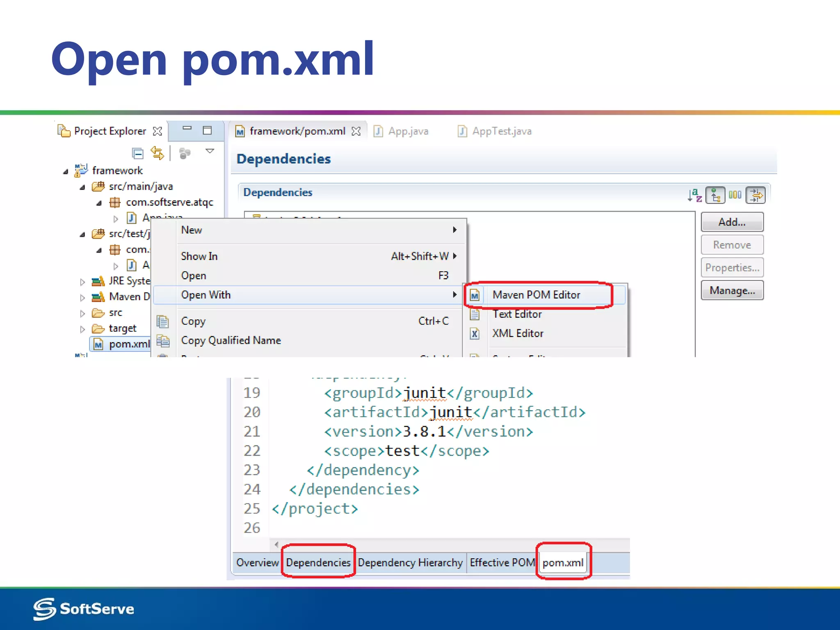Maximize the Project Explorer panel

[x=208, y=130]
